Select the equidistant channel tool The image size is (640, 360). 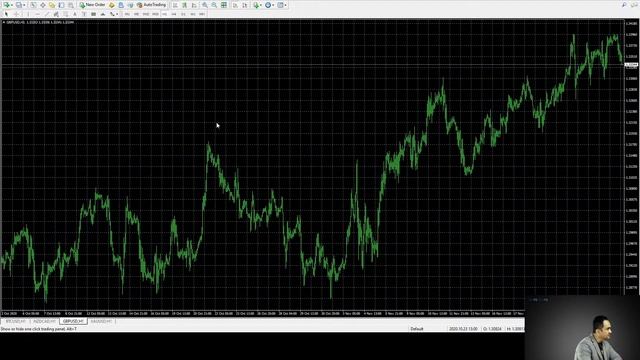56,14
